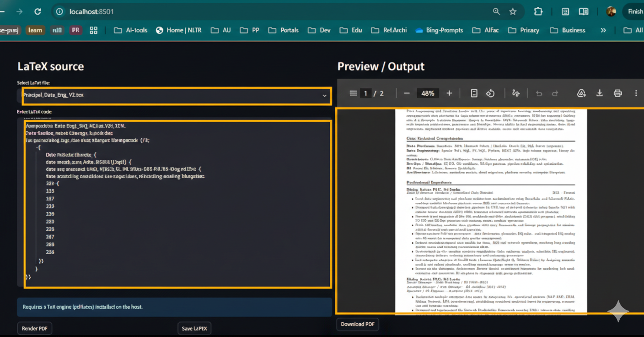Open the AI-tools bookmark folder
Viewport: 644px width, 337px height.
coord(131,30)
